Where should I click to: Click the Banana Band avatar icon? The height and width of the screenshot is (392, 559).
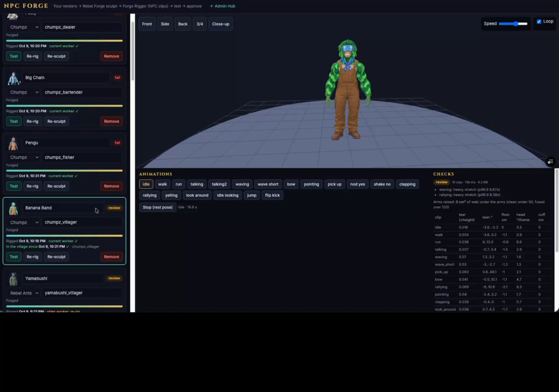pos(14,208)
